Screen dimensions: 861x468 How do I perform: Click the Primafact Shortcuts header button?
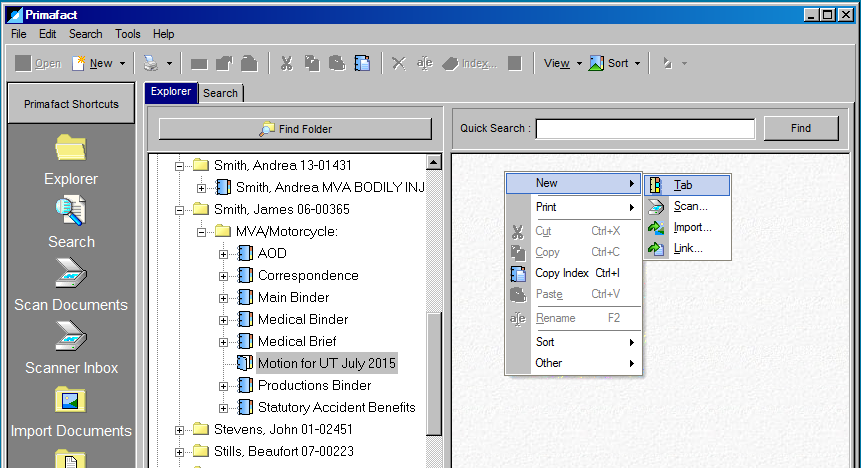(71, 104)
